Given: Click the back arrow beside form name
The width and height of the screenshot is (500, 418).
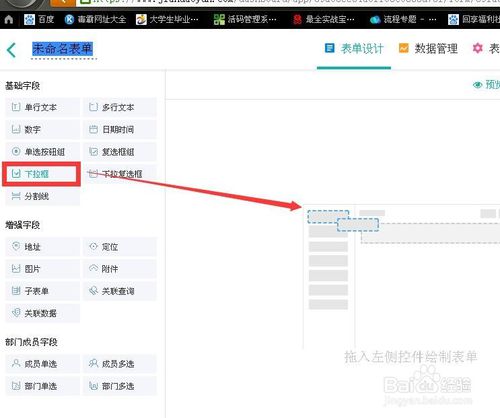Looking at the screenshot, I should pyautogui.click(x=11, y=50).
